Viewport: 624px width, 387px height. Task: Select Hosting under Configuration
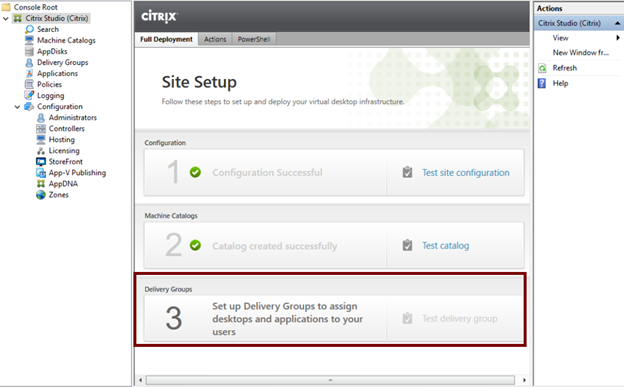(62, 140)
